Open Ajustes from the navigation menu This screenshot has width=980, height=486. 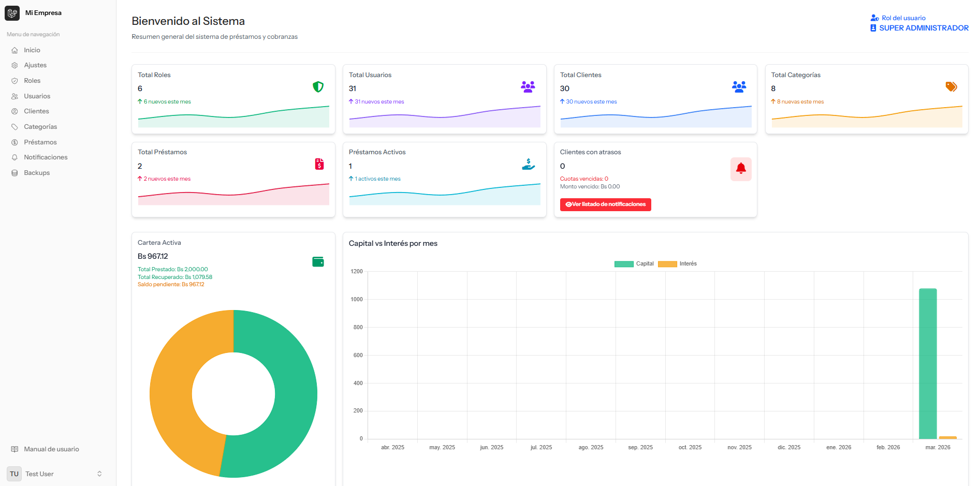pos(35,65)
